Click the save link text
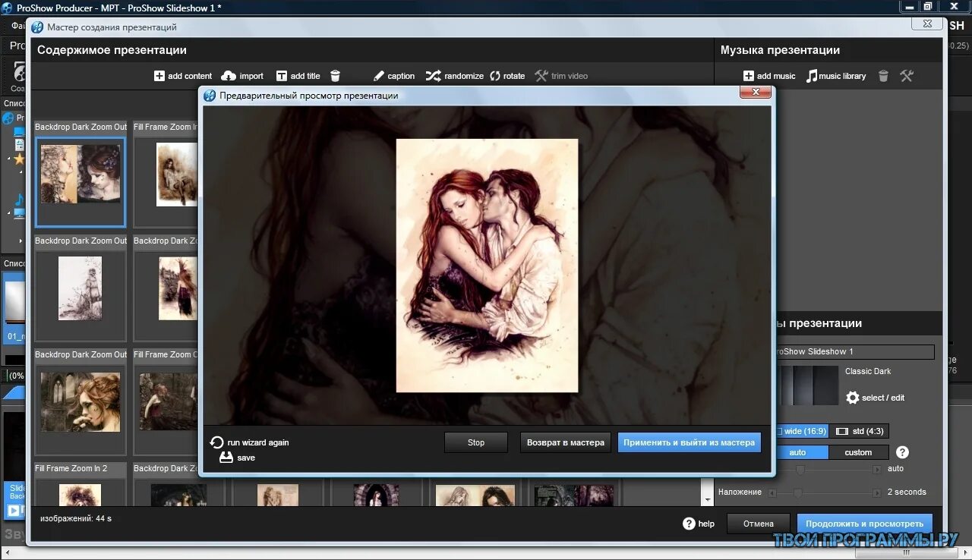 click(246, 458)
